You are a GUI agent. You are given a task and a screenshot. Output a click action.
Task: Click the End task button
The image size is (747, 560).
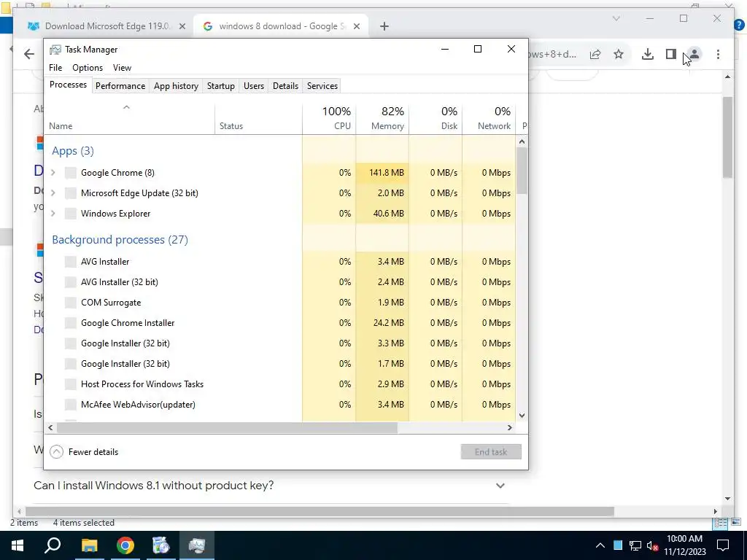coord(491,452)
